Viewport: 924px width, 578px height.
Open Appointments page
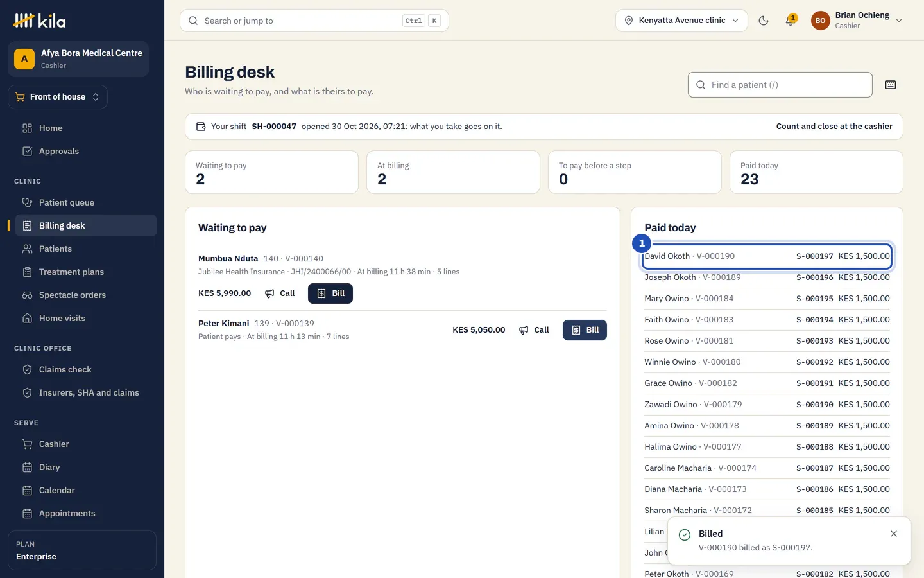[x=85, y=513]
